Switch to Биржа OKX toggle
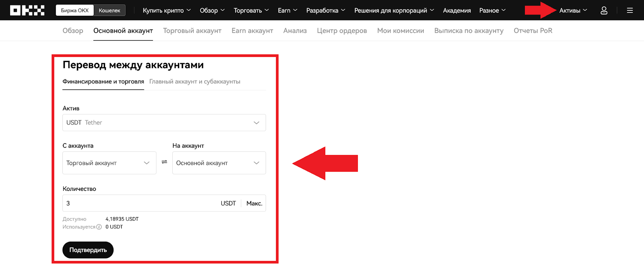Image resolution: width=644 pixels, height=269 pixels. [x=75, y=10]
